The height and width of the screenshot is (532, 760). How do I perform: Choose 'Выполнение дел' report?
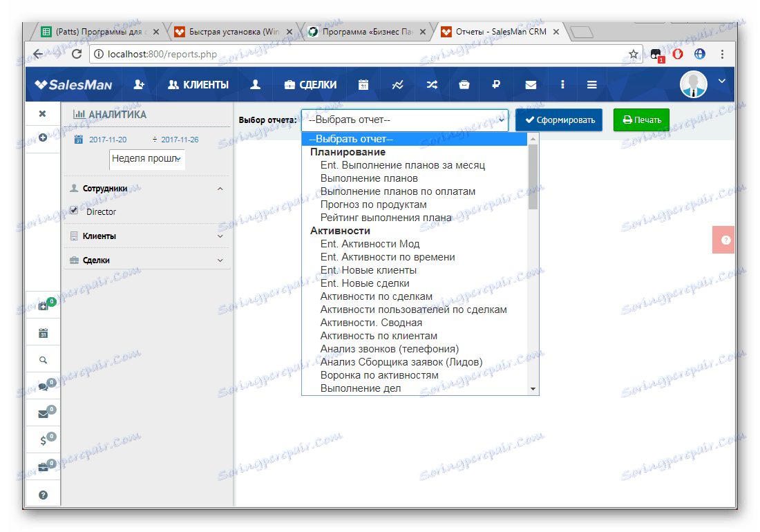click(415, 388)
